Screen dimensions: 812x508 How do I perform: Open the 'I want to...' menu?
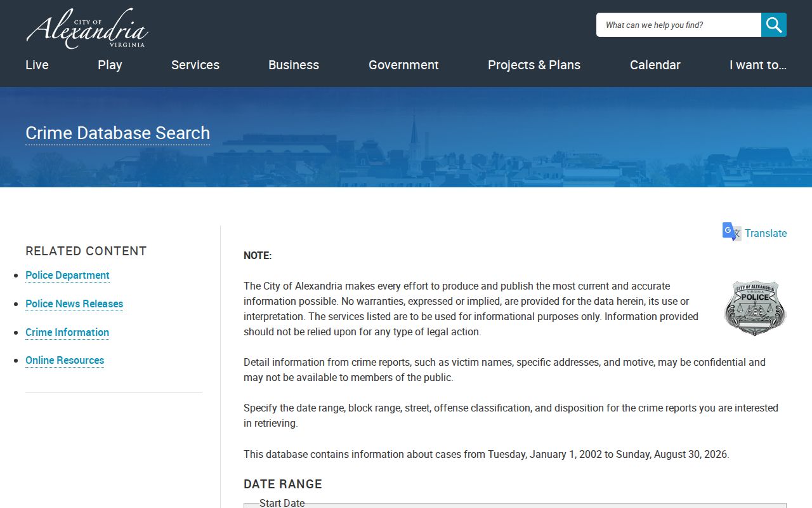tap(758, 65)
